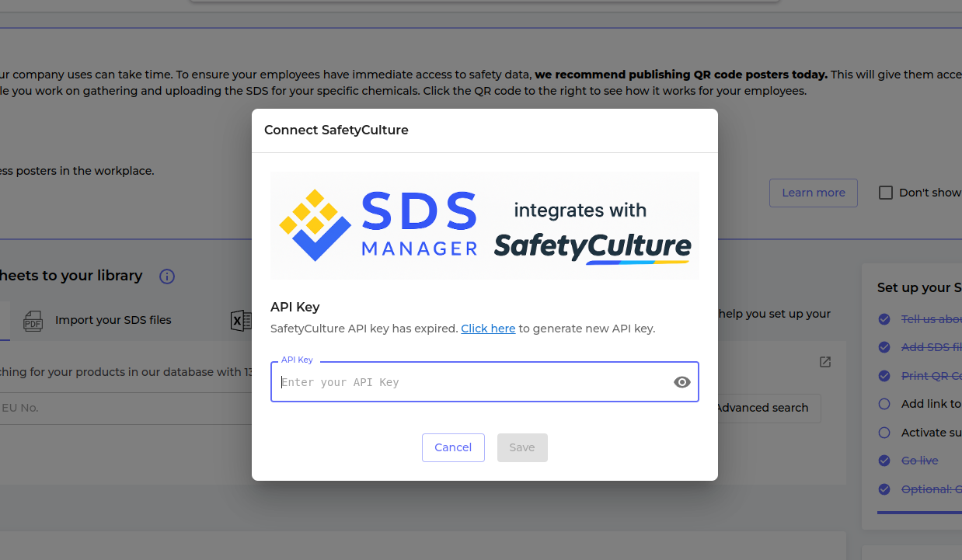Click the EU No. search field
962x560 pixels.
124,408
